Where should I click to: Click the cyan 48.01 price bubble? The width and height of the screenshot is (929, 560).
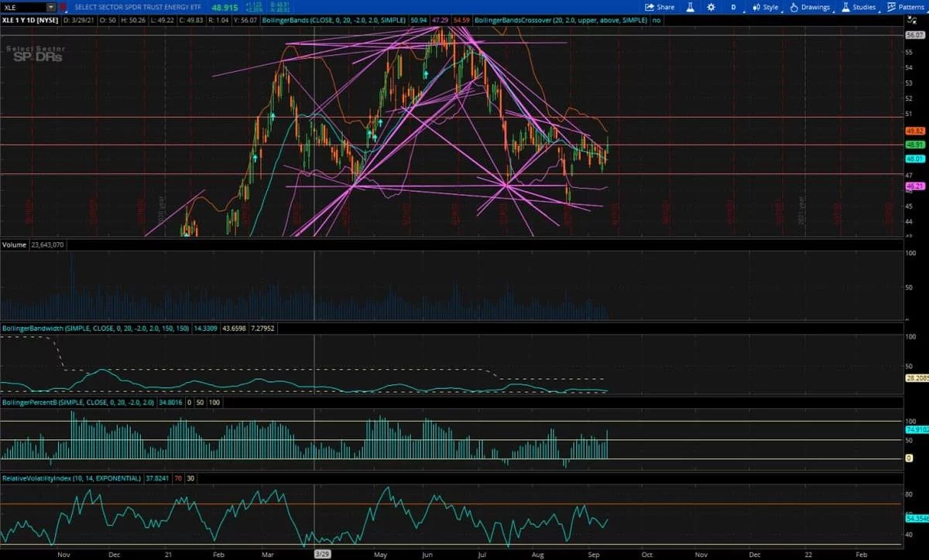pos(915,159)
